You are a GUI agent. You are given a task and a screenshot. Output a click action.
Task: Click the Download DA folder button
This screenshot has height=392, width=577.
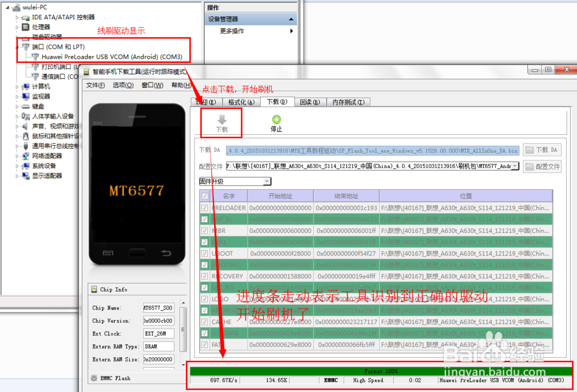tap(542, 150)
